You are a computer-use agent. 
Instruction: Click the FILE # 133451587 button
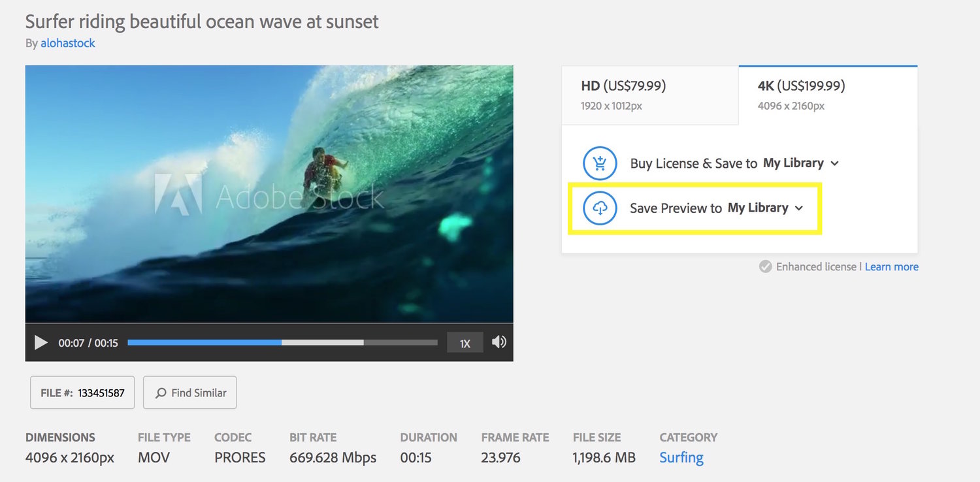click(82, 393)
